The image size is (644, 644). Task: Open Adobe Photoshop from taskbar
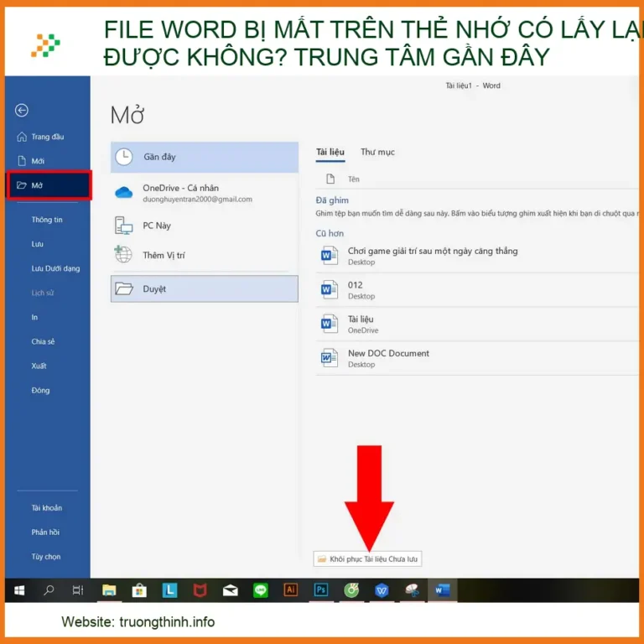321,590
